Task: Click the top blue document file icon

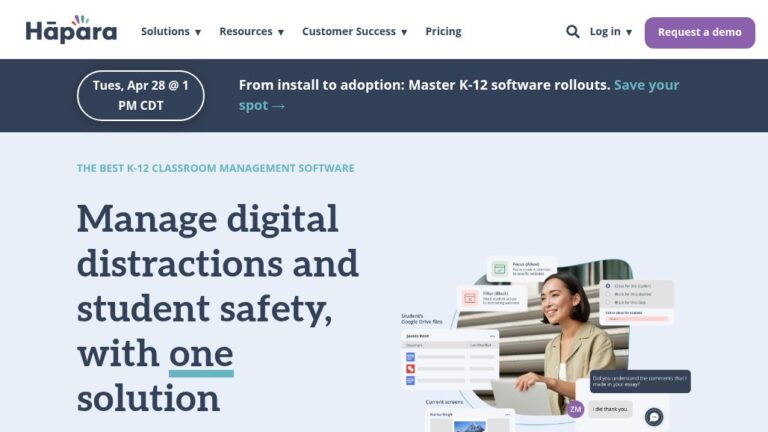Action: pyautogui.click(x=410, y=357)
